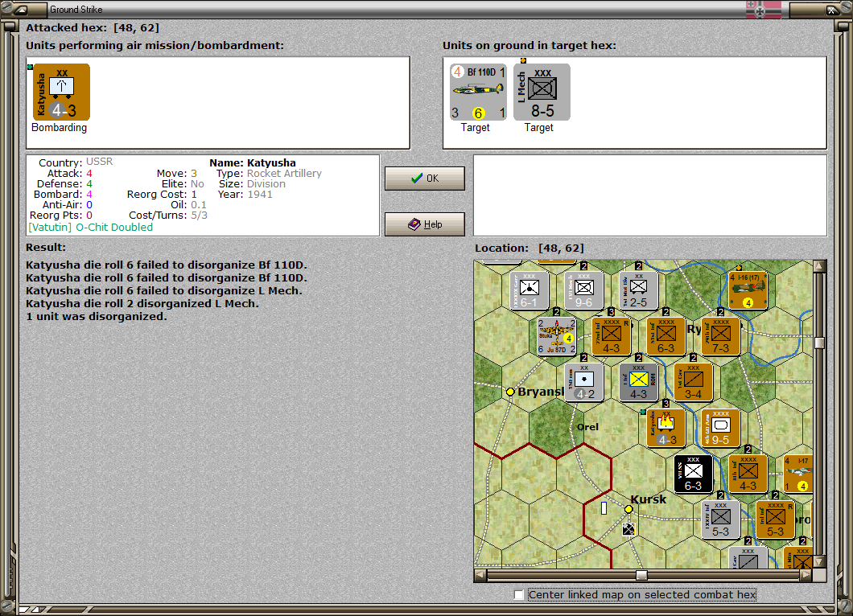Select the orange 7-3 infantry unit on map
The width and height of the screenshot is (853, 616).
click(720, 336)
